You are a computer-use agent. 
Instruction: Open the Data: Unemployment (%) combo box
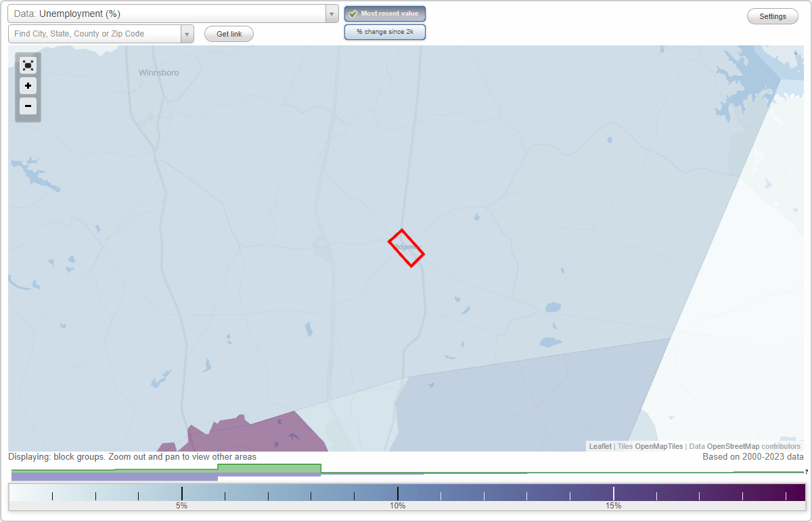[x=173, y=14]
